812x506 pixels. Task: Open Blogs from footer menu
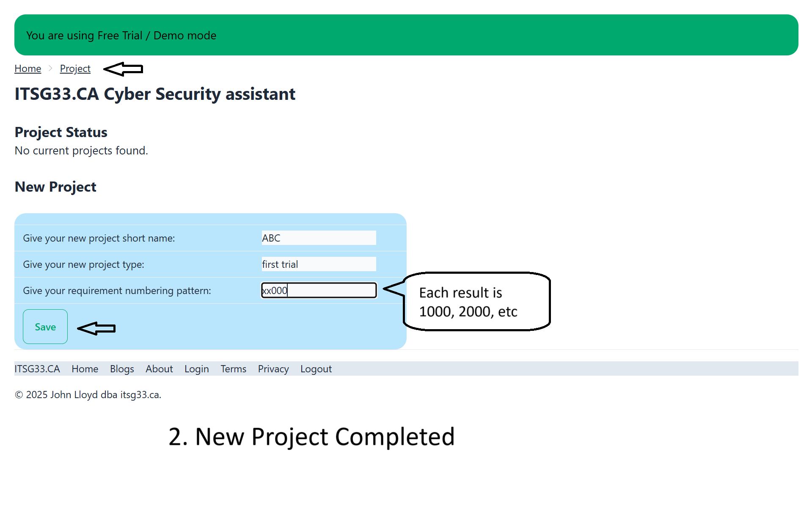[122, 369]
